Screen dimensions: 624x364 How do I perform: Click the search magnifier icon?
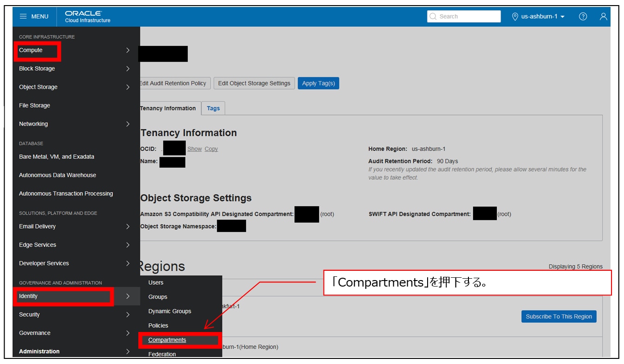433,16
